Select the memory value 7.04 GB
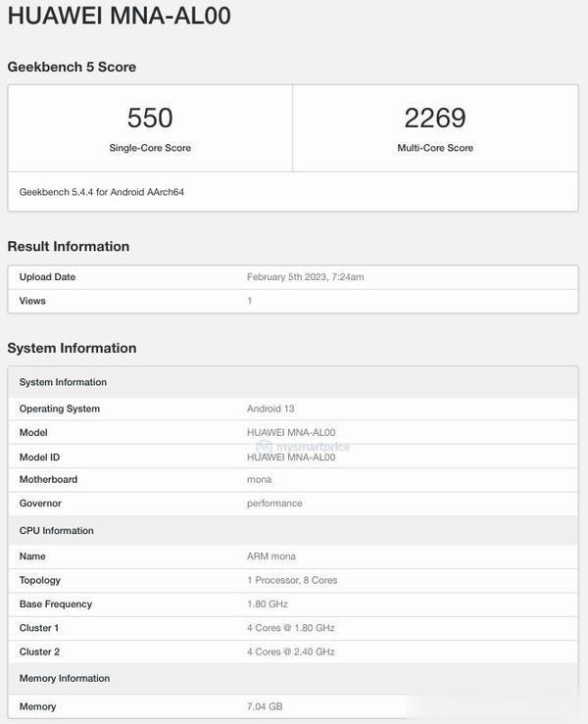Screen dimensions: 588x724 click(x=265, y=706)
